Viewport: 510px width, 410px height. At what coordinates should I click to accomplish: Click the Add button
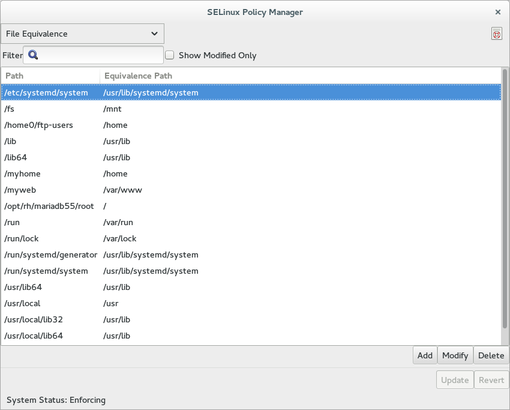click(x=425, y=356)
